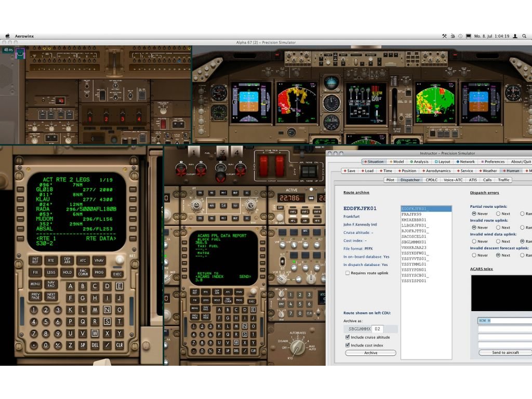Screen dimensions: 532x399
Task: Open the Traffic tab
Action: click(503, 180)
